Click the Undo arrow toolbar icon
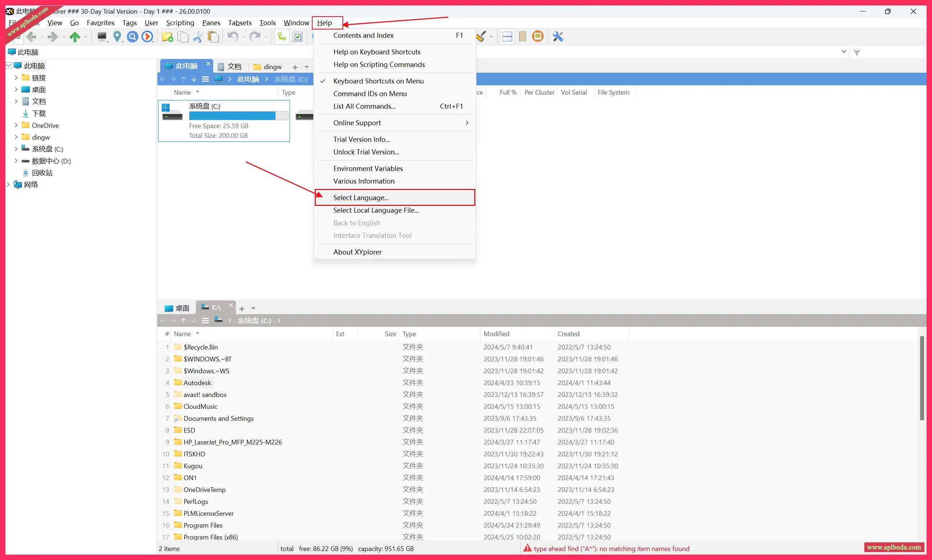Screen dimensions: 932x560 233,37
